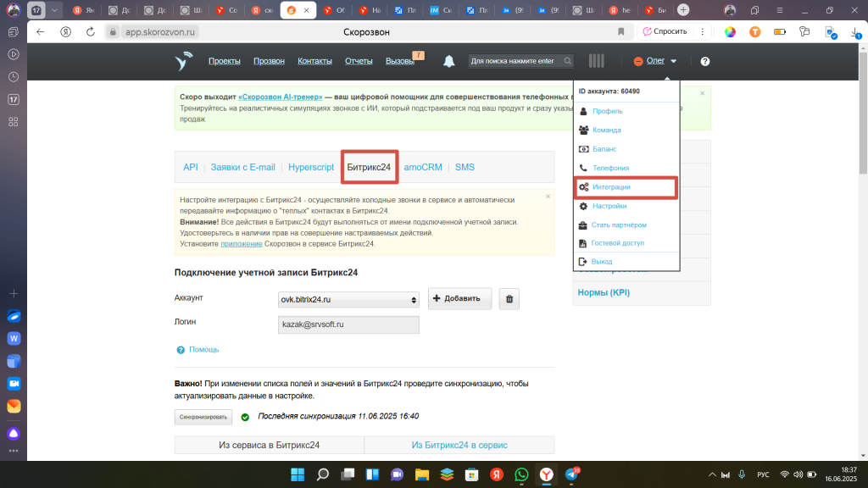
Task: Expand the tab list chevron next to 17
Action: (x=54, y=10)
